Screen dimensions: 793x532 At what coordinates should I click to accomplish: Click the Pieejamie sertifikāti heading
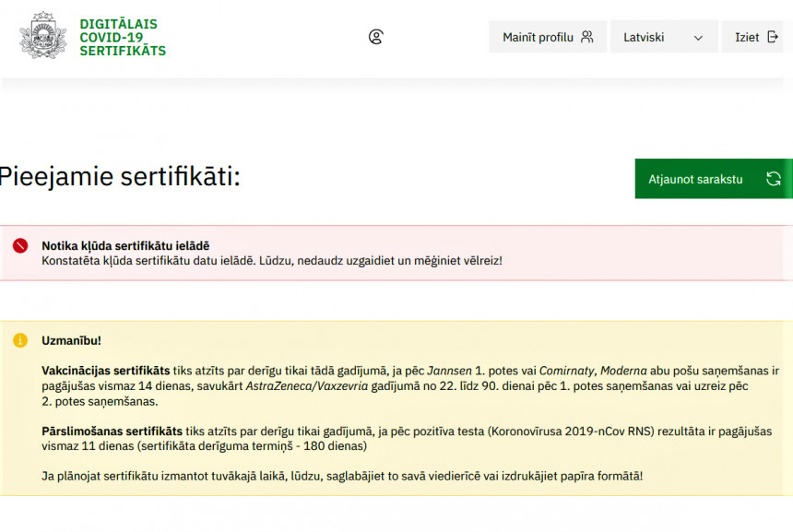pyautogui.click(x=119, y=176)
